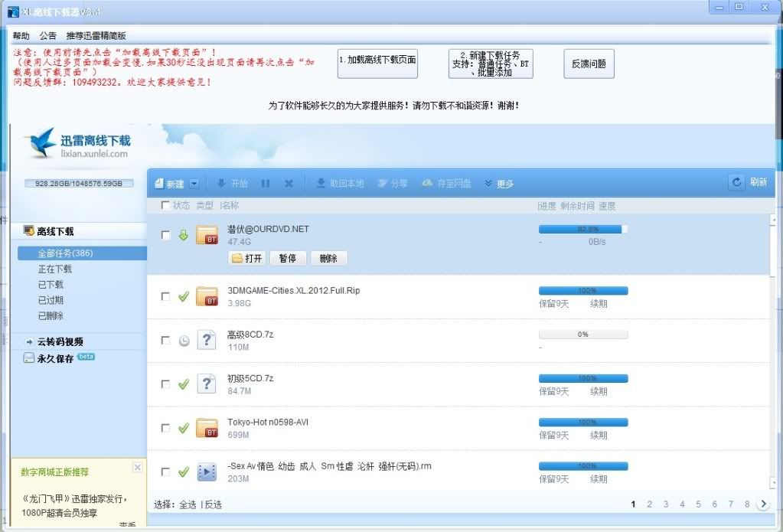Click the 开始 start toolbar icon
The image size is (783, 532).
[232, 184]
